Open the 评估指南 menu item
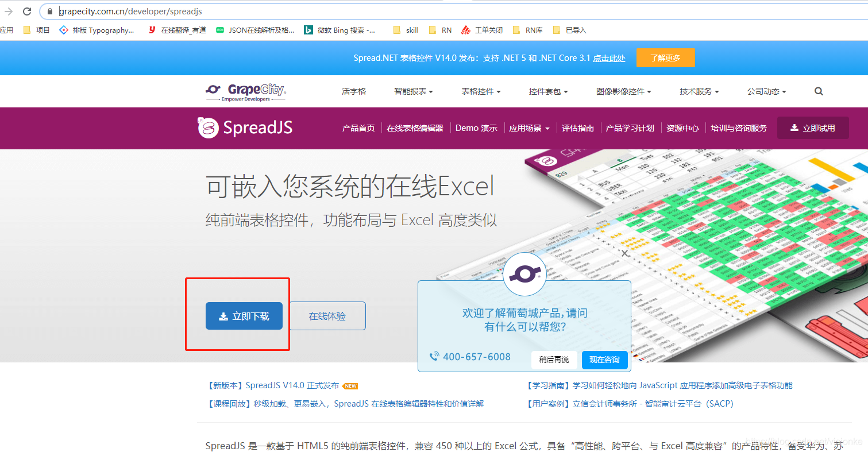The width and height of the screenshot is (868, 452). pyautogui.click(x=578, y=128)
